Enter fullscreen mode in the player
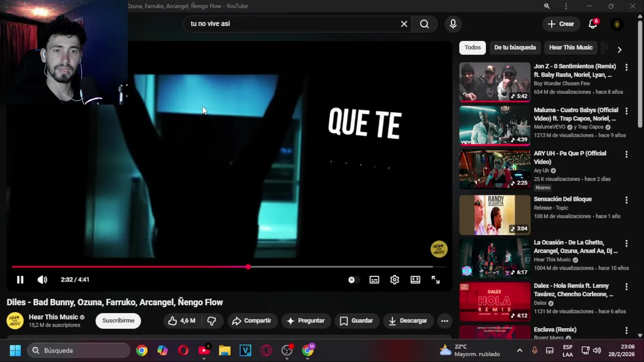Screen dimensions: 644x362 436,280
